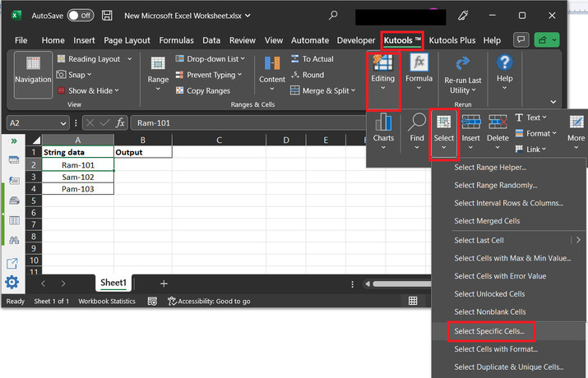Screen dimensions: 588x378
Task: Click the settings gear in sidebar
Action: click(12, 283)
